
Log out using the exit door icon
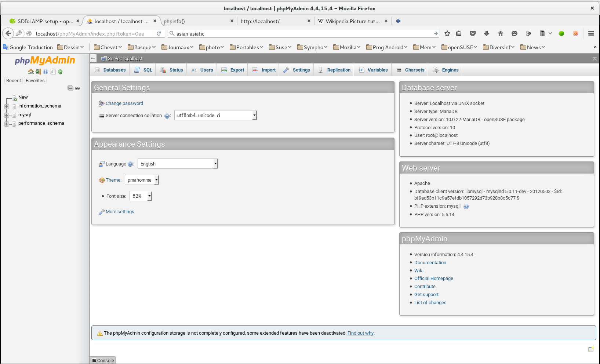click(38, 72)
